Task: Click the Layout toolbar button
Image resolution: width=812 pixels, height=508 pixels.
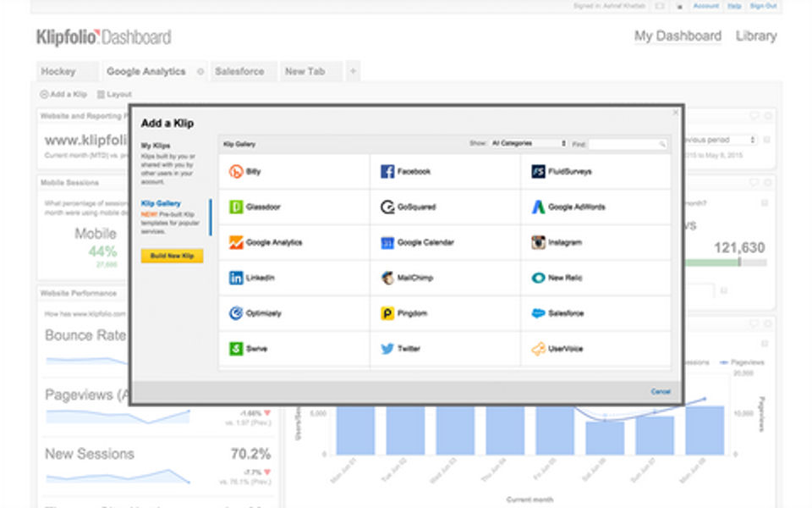Action: [x=114, y=94]
